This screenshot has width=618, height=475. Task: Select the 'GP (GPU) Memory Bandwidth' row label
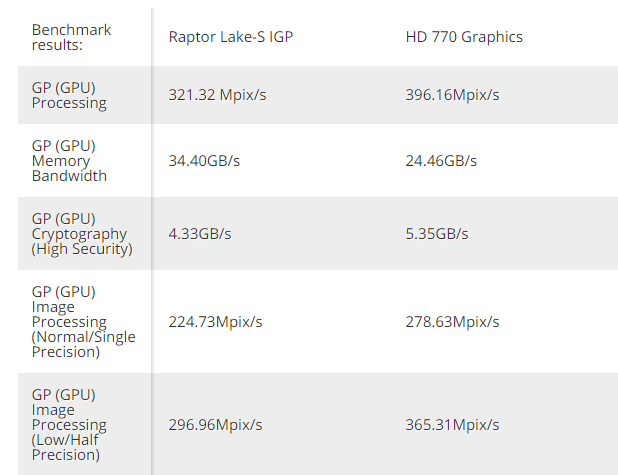pos(69,161)
